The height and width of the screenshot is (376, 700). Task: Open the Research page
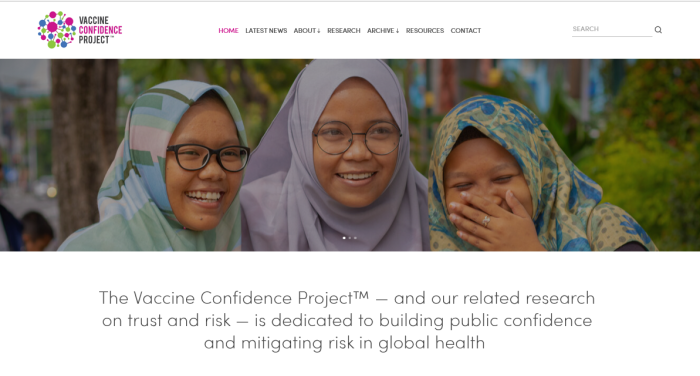click(x=344, y=30)
